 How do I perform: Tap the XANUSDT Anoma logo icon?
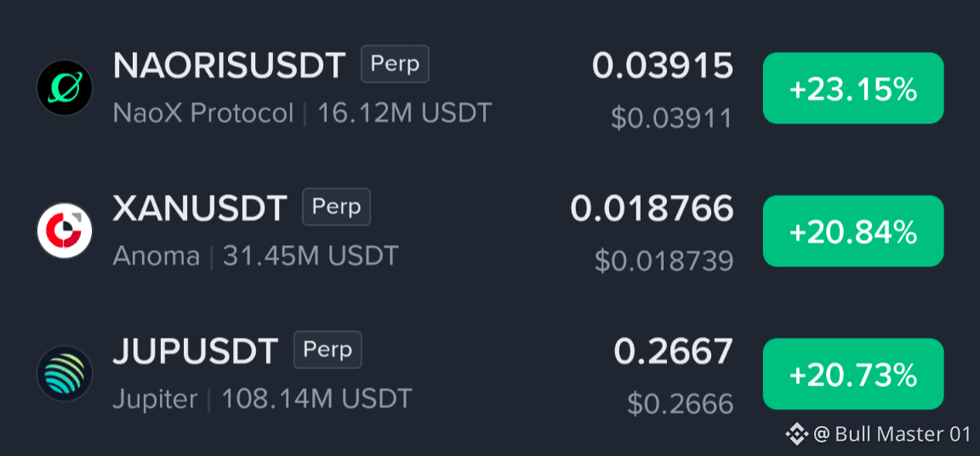[65, 231]
